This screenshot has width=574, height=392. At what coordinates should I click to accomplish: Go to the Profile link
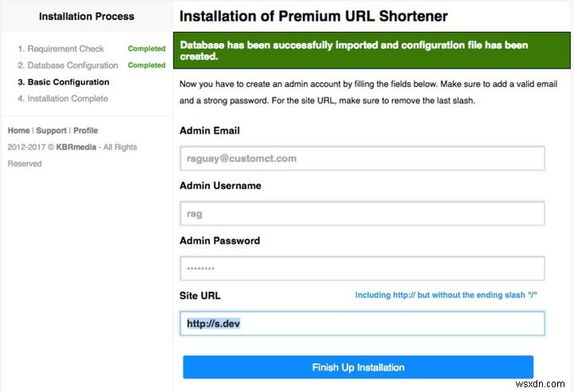click(x=86, y=131)
